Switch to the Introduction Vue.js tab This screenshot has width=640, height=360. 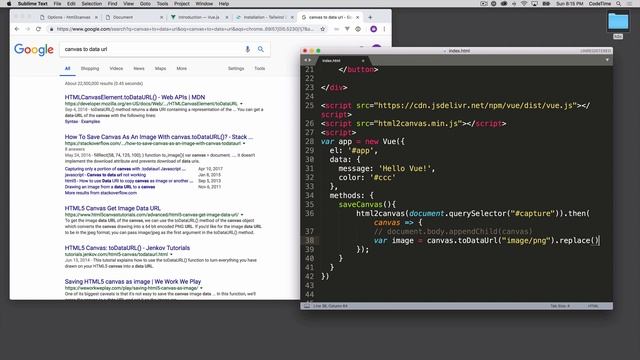click(x=199, y=18)
